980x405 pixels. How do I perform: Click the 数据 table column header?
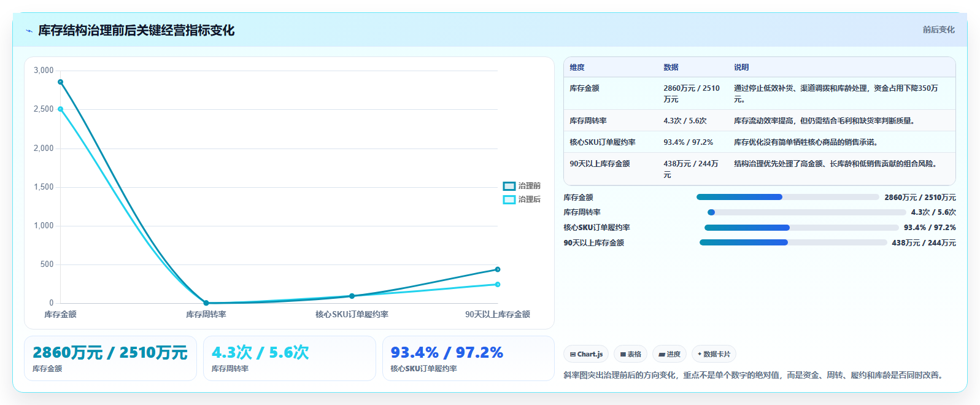tap(671, 67)
